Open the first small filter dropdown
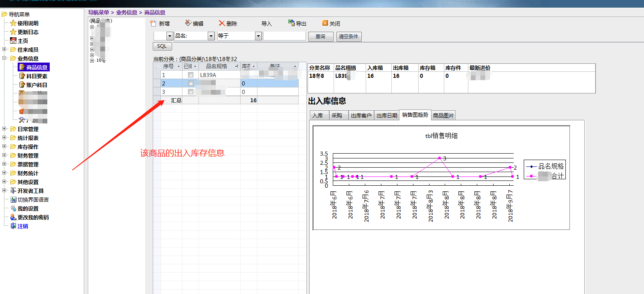 [170, 36]
